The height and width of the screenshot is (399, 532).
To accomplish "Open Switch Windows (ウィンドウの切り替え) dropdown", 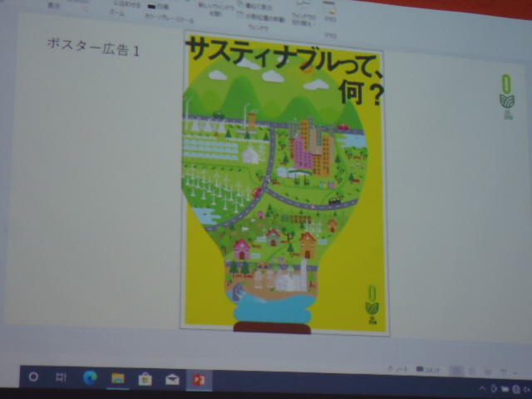I will (303, 13).
